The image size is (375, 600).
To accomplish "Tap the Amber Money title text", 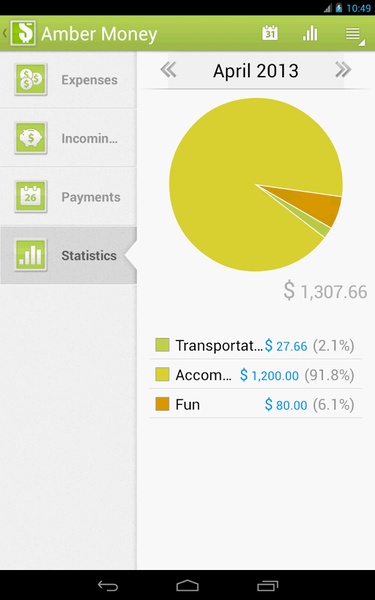I will click(x=99, y=34).
